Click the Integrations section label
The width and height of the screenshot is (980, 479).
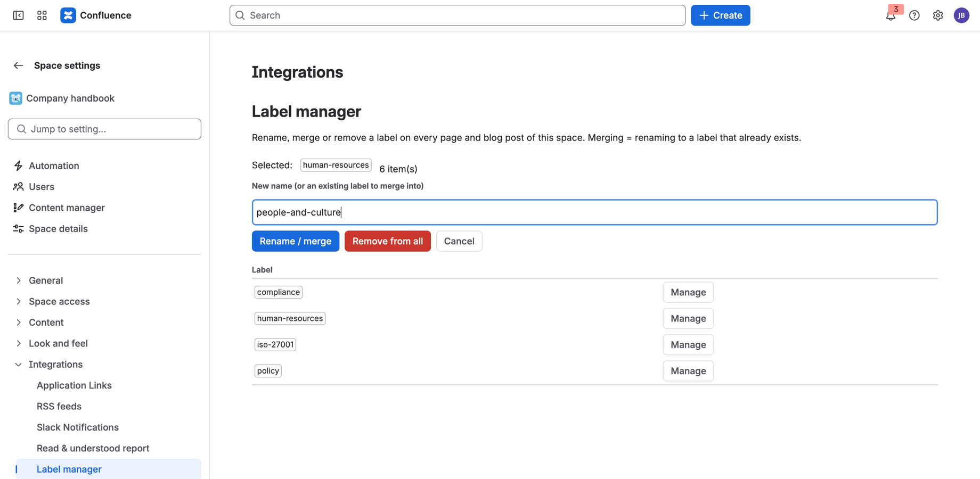tap(55, 365)
